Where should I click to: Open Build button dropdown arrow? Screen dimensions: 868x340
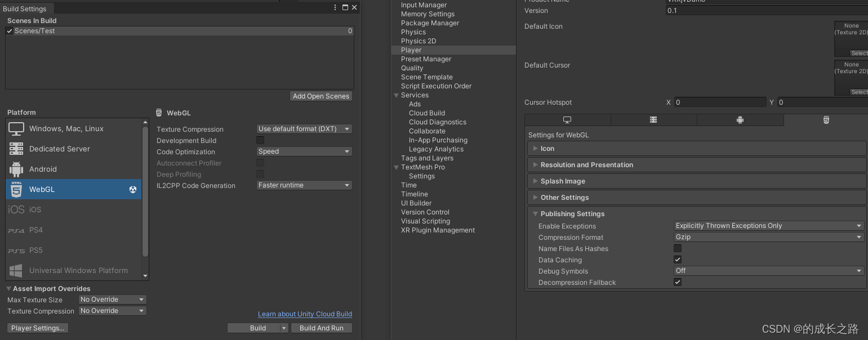pyautogui.click(x=284, y=328)
